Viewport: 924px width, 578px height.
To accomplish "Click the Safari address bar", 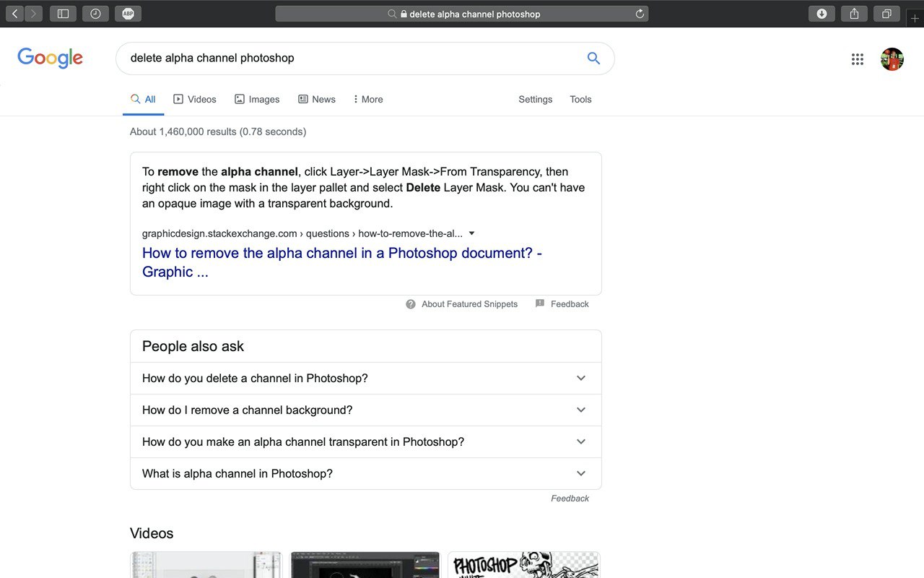I will (x=462, y=14).
